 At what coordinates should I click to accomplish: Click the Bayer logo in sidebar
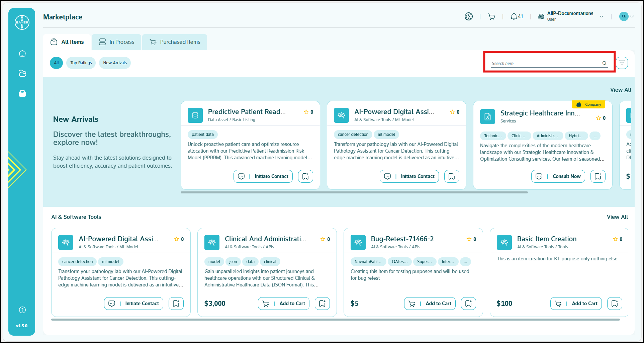tap(22, 22)
